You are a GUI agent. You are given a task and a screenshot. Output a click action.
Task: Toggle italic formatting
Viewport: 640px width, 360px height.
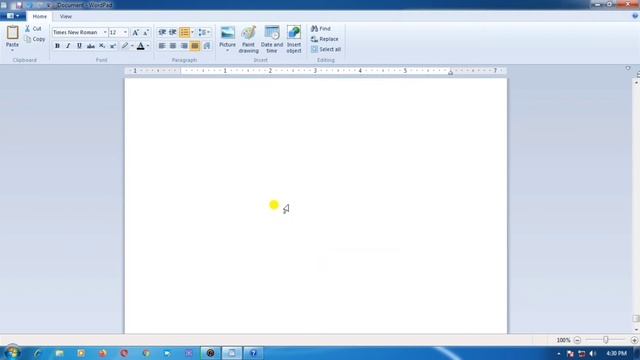[68, 46]
